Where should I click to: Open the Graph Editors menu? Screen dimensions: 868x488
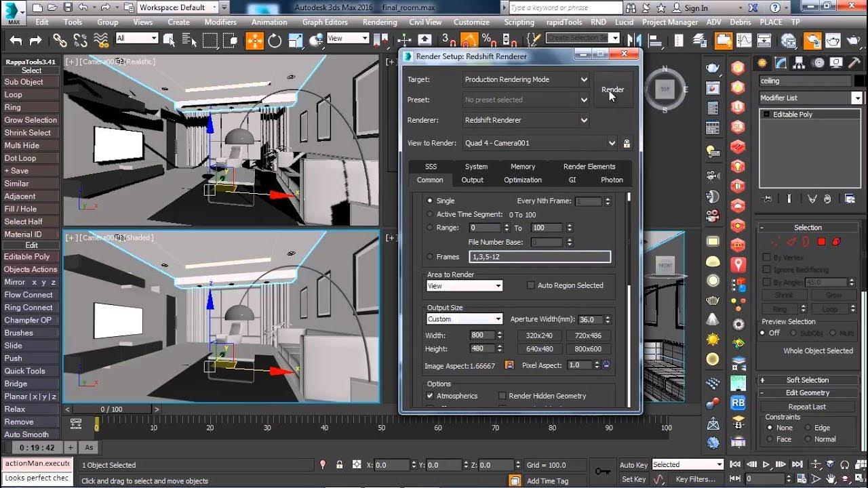coord(325,22)
